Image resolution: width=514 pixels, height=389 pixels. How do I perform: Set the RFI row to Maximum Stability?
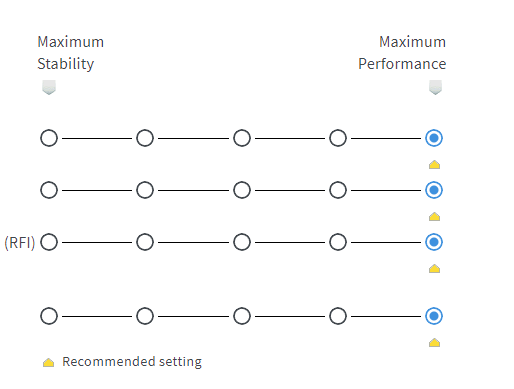49,242
